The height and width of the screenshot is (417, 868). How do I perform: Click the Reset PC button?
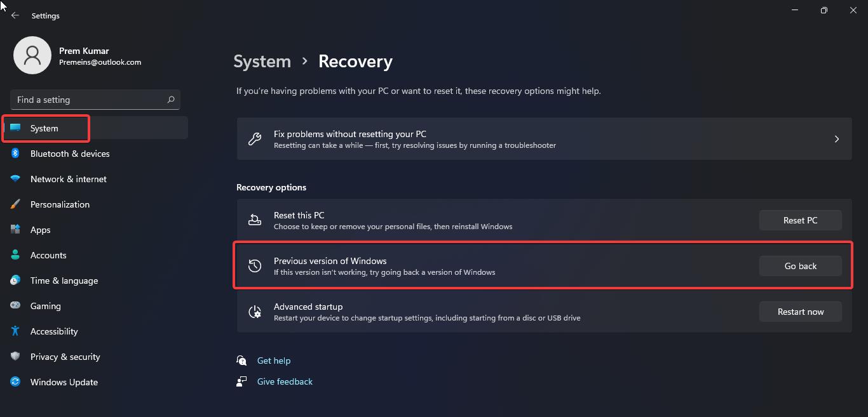[800, 220]
